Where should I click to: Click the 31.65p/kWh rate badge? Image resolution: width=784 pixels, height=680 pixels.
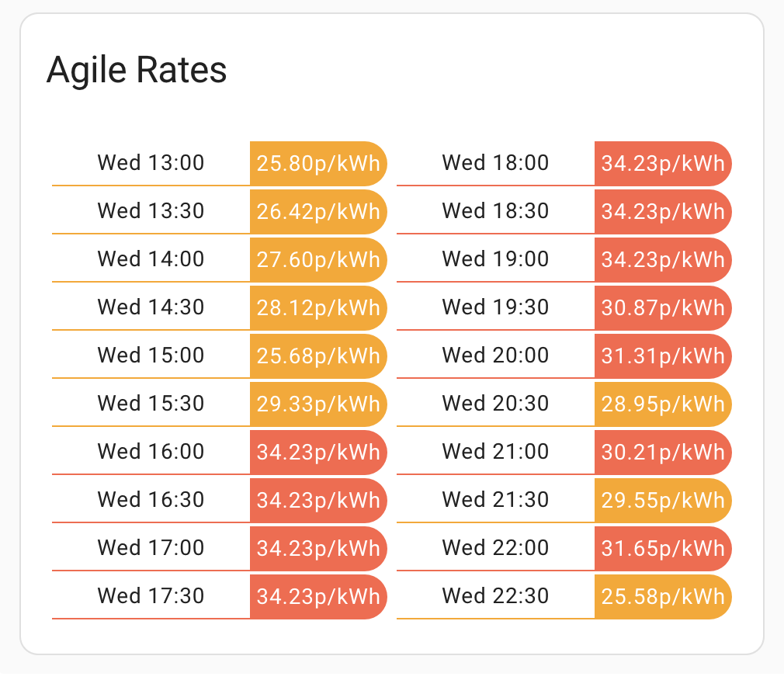pos(663,549)
